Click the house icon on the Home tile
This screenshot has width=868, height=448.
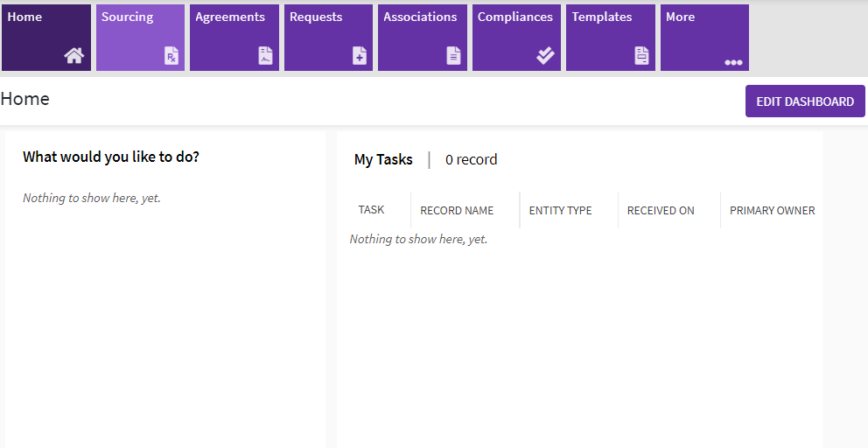coord(74,56)
